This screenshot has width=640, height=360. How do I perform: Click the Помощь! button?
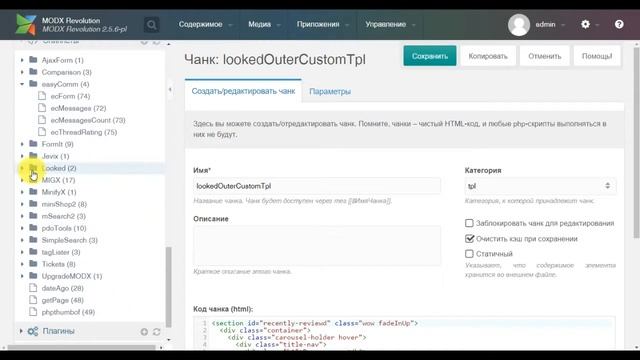tap(597, 56)
